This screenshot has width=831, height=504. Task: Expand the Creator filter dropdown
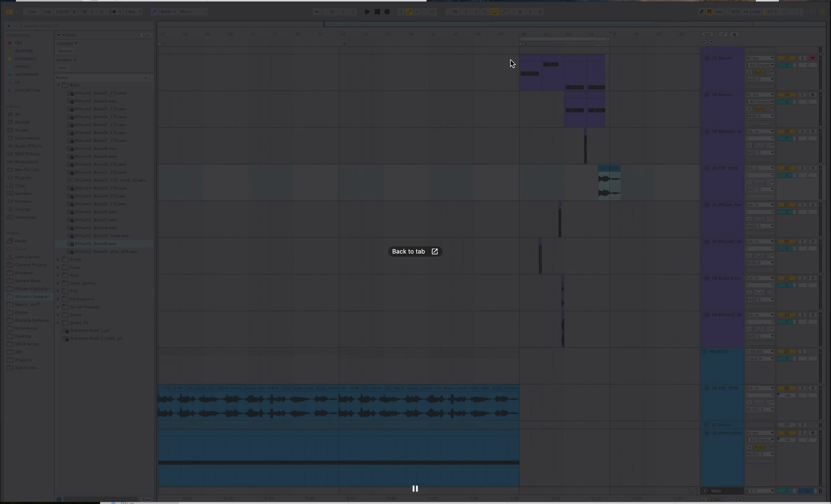click(x=66, y=60)
